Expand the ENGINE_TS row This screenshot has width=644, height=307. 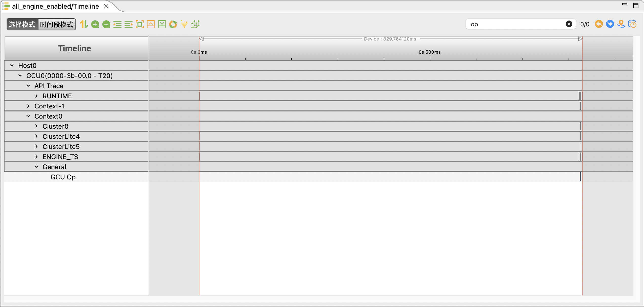(36, 157)
